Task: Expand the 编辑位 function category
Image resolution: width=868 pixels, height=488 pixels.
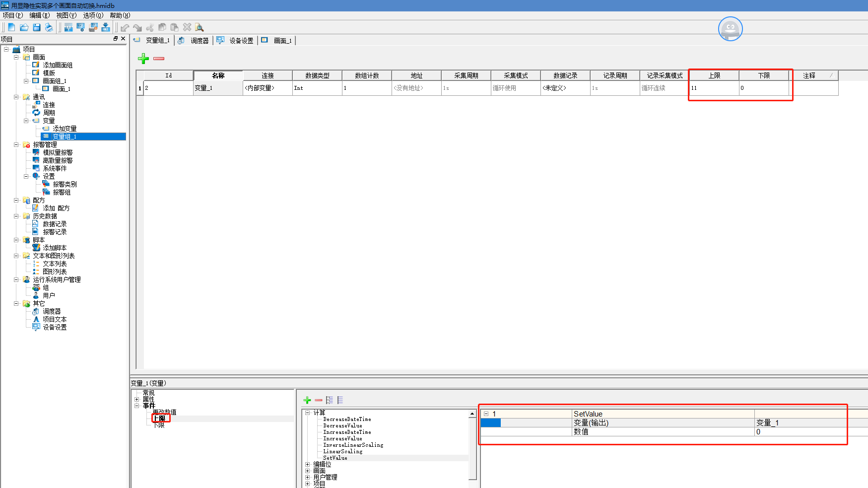Action: (x=308, y=465)
